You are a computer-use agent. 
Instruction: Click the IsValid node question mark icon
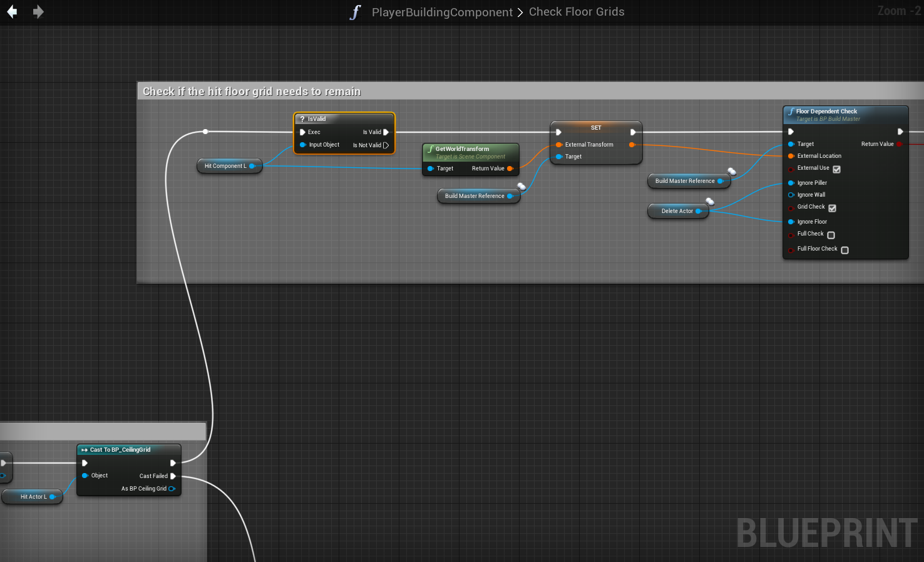pos(302,119)
